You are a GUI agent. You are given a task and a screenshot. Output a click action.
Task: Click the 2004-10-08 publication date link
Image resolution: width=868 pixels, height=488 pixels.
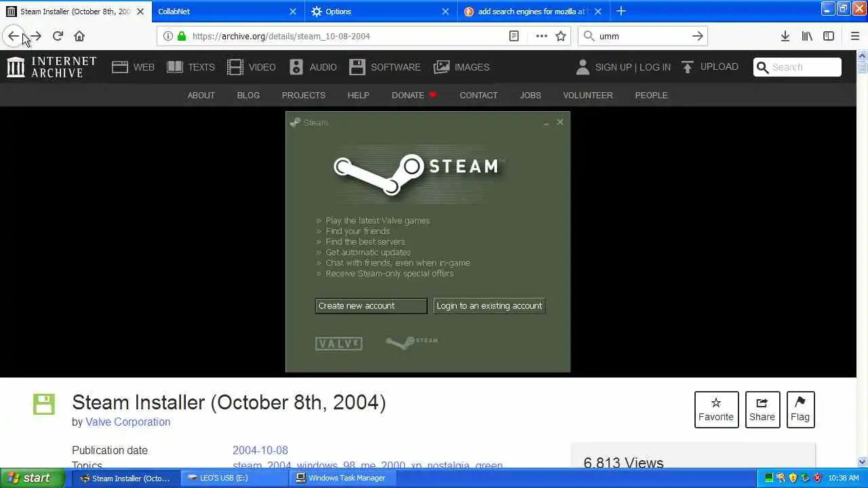pyautogui.click(x=260, y=450)
